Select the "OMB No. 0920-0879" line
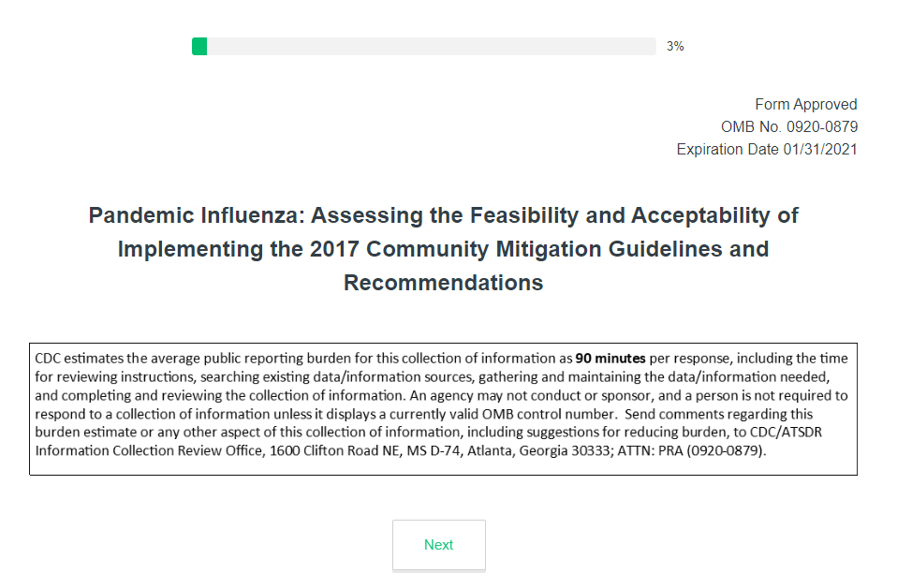 coord(788,127)
